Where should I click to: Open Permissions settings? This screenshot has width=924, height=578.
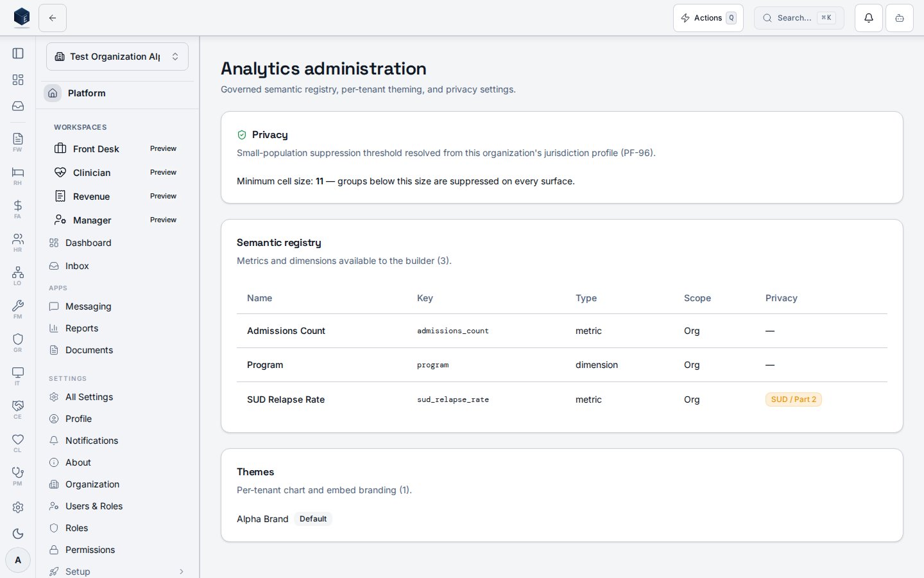point(117,550)
